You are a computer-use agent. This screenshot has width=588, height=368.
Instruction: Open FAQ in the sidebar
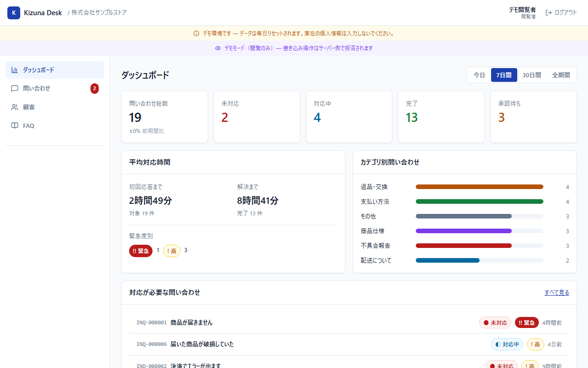pyautogui.click(x=55, y=126)
